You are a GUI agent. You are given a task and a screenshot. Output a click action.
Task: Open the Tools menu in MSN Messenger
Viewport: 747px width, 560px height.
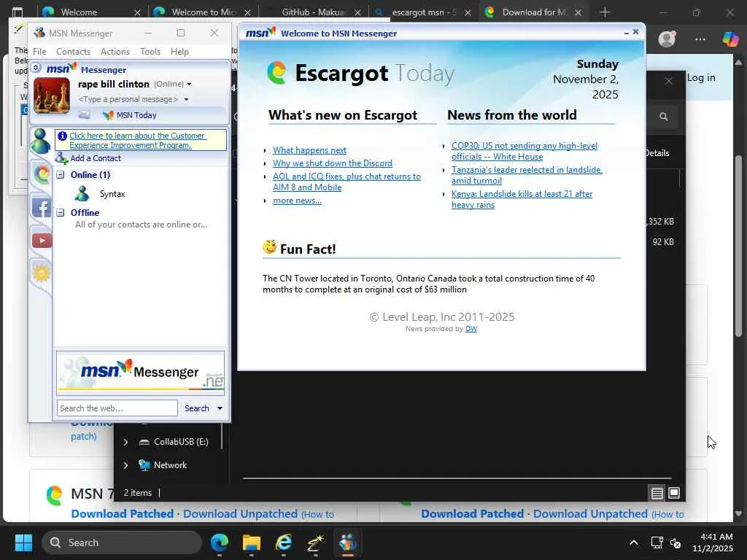[x=150, y=52]
